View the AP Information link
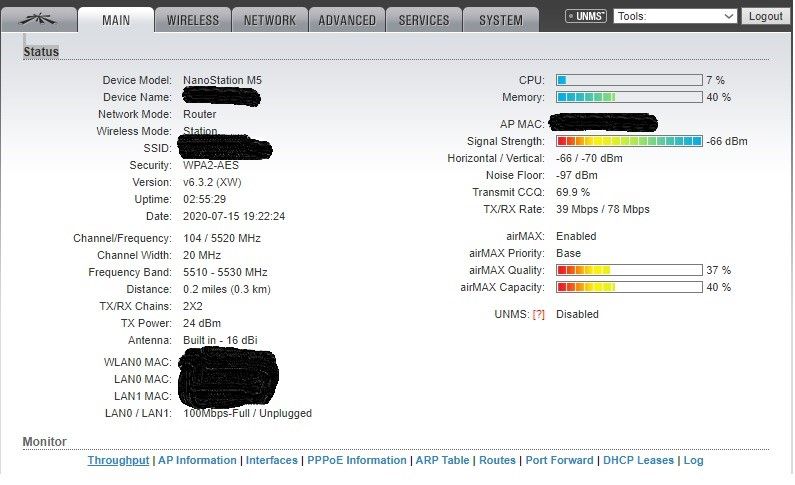Screen dimensions: 795x485 click(197, 460)
